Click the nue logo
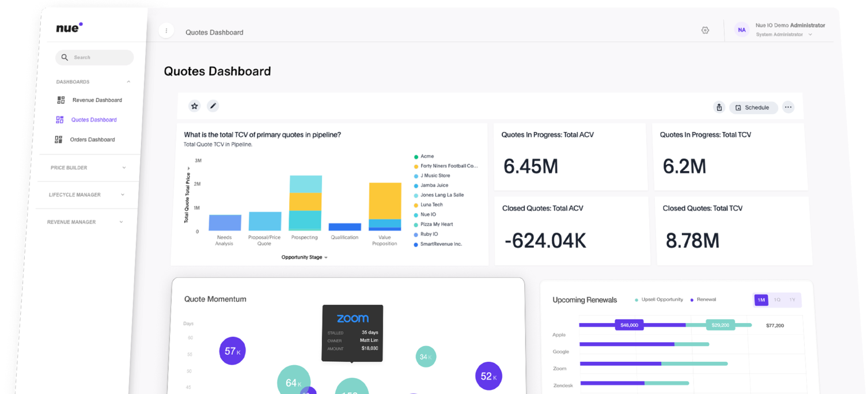Image resolution: width=868 pixels, height=394 pixels. point(69,28)
